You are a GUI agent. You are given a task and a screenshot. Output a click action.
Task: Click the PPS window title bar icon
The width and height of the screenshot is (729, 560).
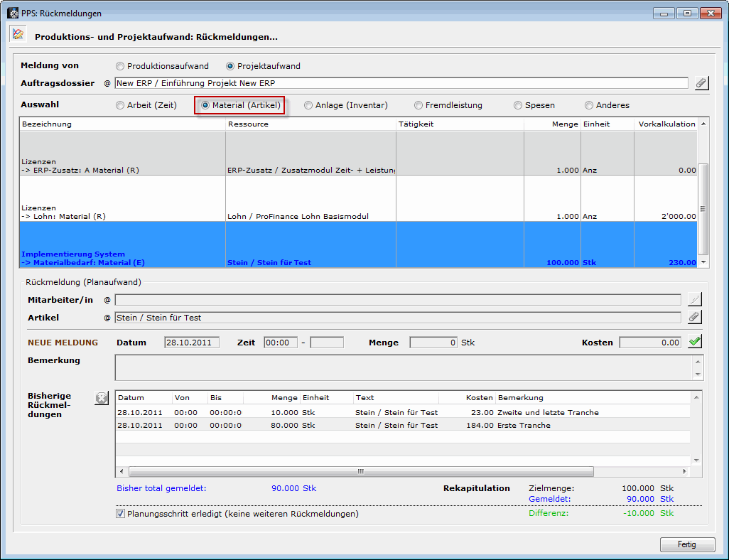(x=12, y=13)
